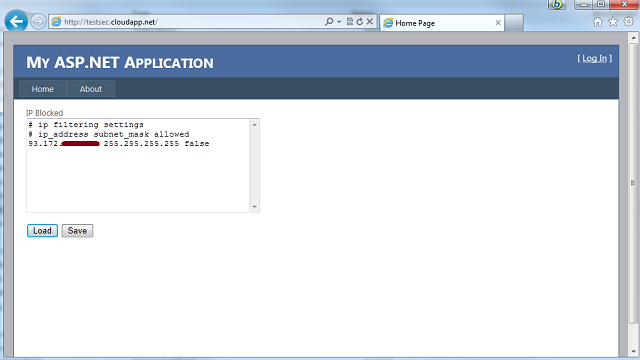Close the Home Page tab

498,23
